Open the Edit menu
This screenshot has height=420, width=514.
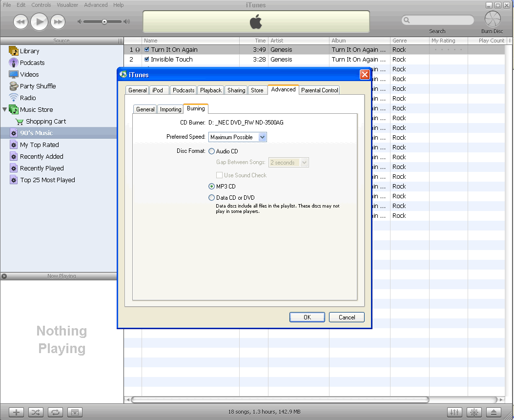[x=21, y=5]
